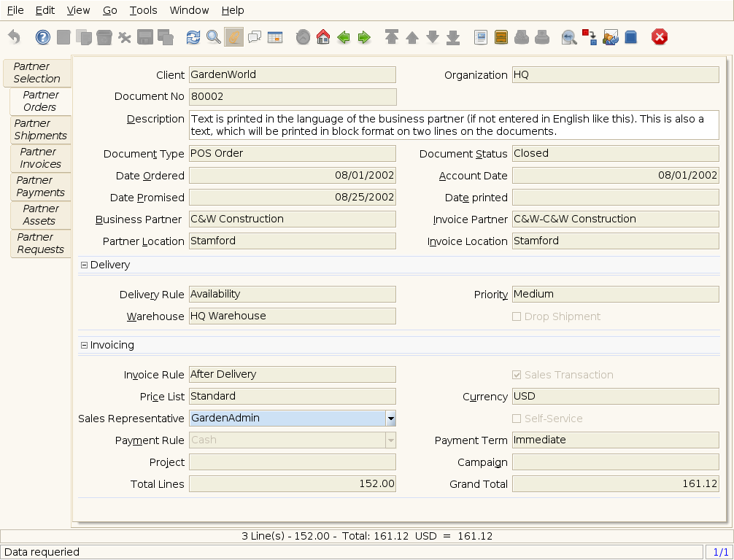The image size is (734, 560).
Task: Collapse the Invoicing section
Action: pos(85,346)
